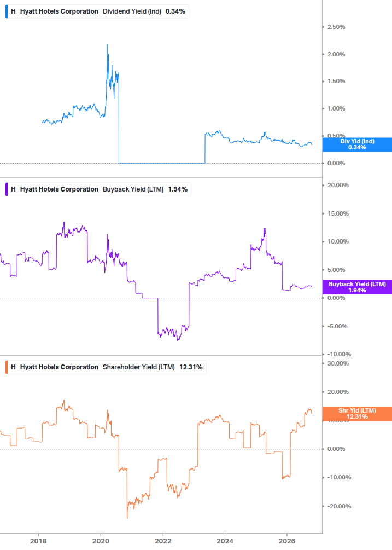This screenshot has width=392, height=550.
Task: Click Hyatt Hotels Corporation name in dividend legend
Action: [59, 11]
